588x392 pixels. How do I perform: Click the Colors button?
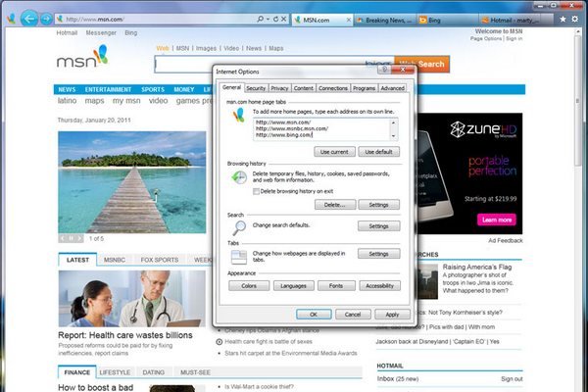pos(249,286)
